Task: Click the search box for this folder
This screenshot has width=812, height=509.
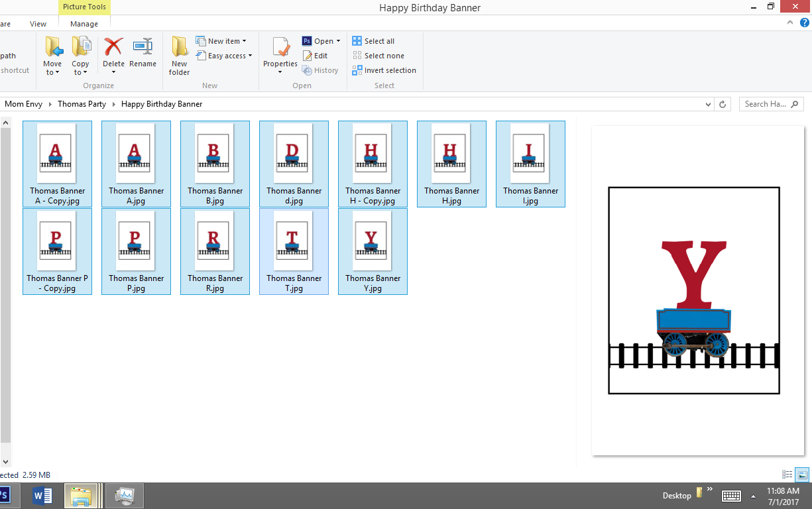Action: tap(772, 104)
